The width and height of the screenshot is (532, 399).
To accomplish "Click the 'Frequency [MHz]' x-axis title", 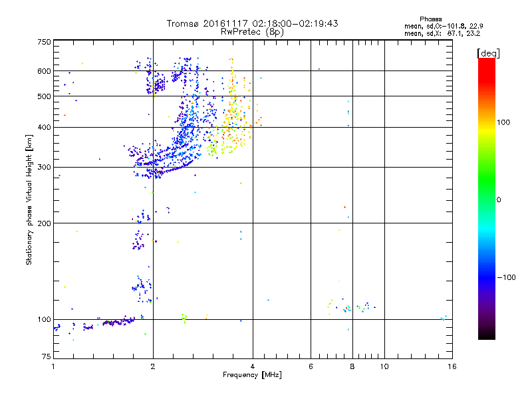I will pos(252,375).
